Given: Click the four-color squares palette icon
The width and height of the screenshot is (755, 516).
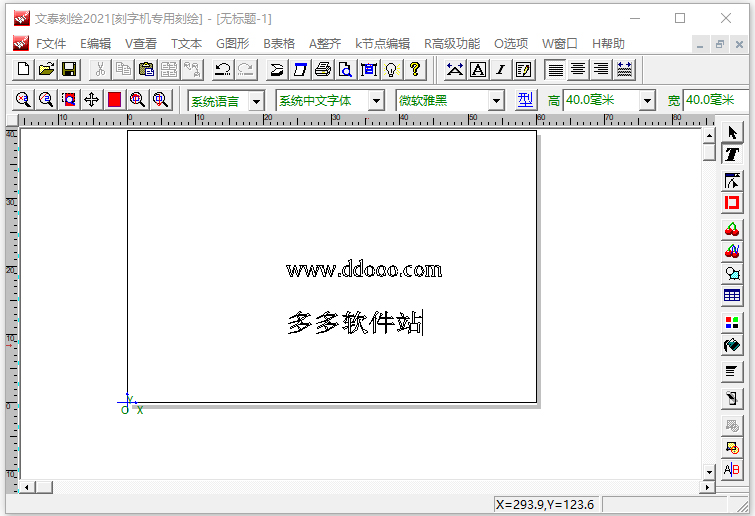Looking at the screenshot, I should (x=732, y=322).
